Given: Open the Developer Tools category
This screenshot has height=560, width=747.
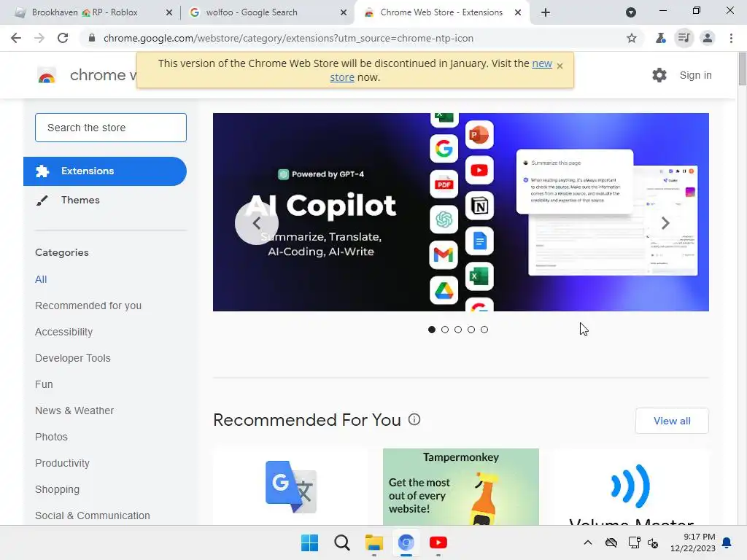Looking at the screenshot, I should click(x=73, y=358).
